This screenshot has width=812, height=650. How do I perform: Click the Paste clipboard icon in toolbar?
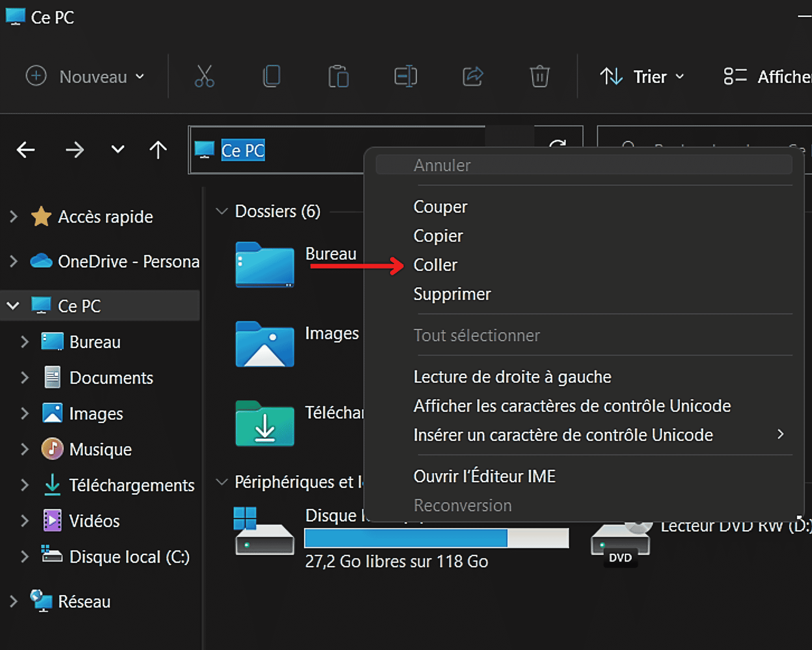pos(339,76)
